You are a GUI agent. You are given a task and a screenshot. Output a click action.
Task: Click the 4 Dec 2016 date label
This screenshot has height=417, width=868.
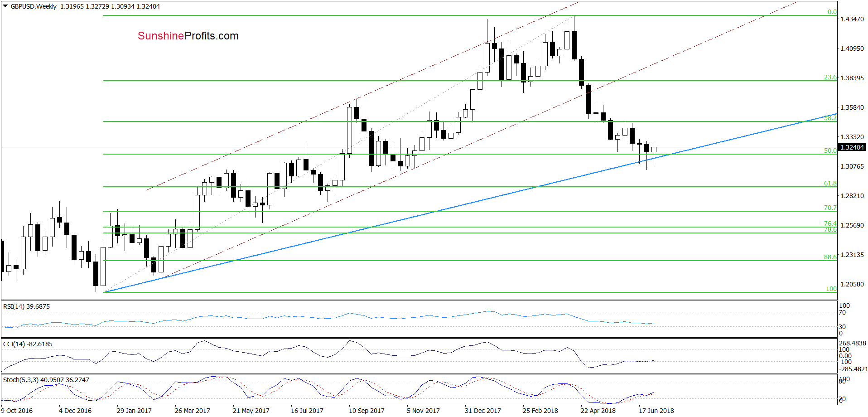click(75, 411)
